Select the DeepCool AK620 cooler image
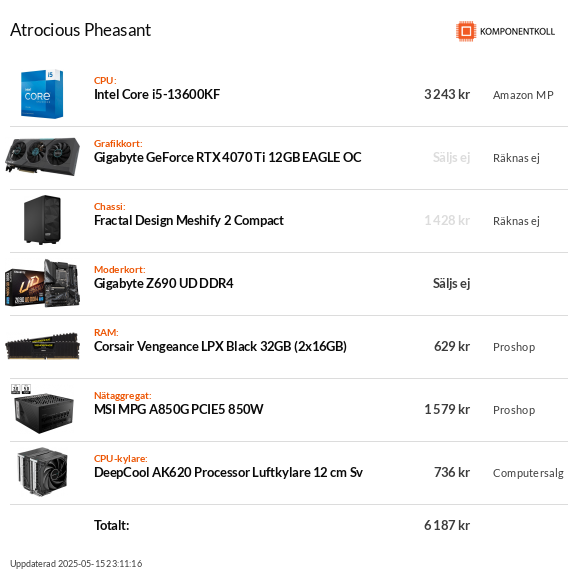The width and height of the screenshot is (577, 577). tap(42, 471)
